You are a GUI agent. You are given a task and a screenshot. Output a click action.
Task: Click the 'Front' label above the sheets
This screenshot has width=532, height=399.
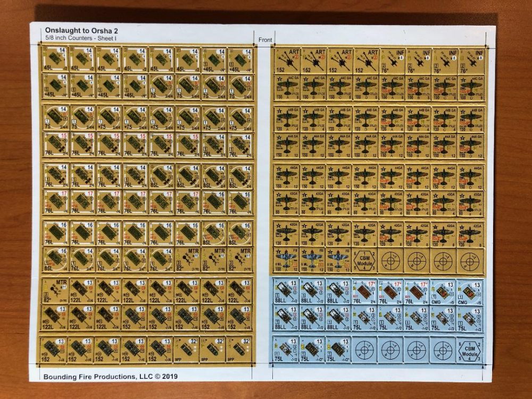click(265, 40)
